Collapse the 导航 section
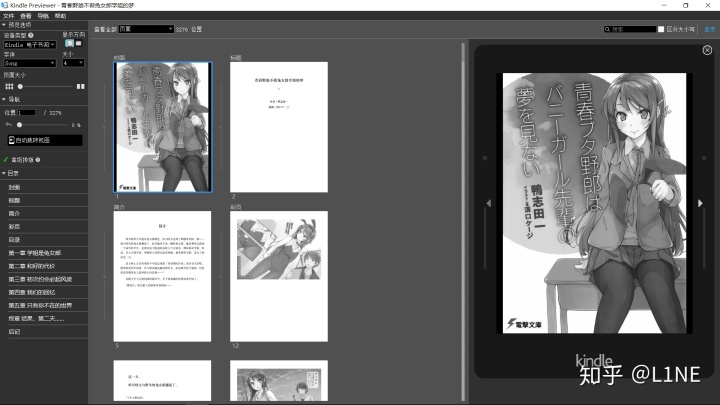The image size is (720, 405). coord(4,99)
